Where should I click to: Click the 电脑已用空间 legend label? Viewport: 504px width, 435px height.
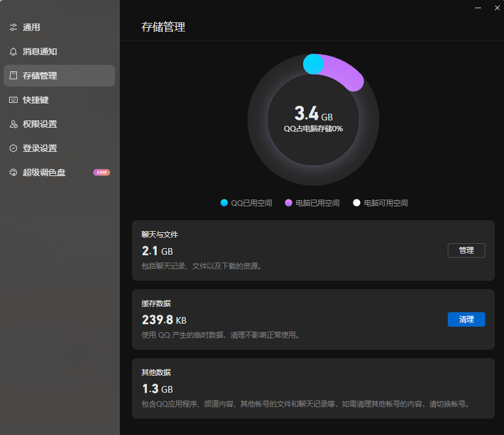coord(317,203)
